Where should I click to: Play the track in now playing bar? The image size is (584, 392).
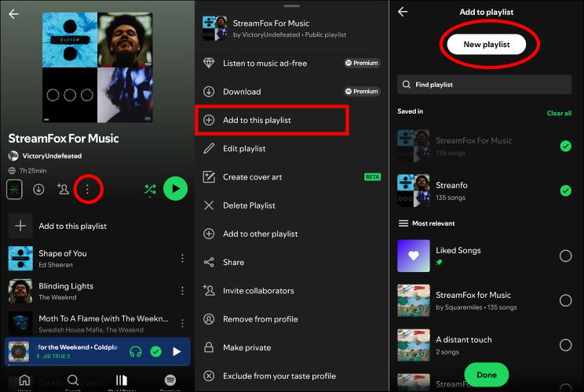point(177,351)
